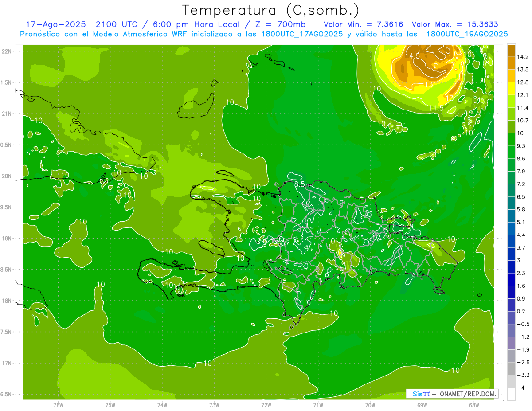Click the "-4" legend value
The width and height of the screenshot is (532, 411).
(x=520, y=388)
